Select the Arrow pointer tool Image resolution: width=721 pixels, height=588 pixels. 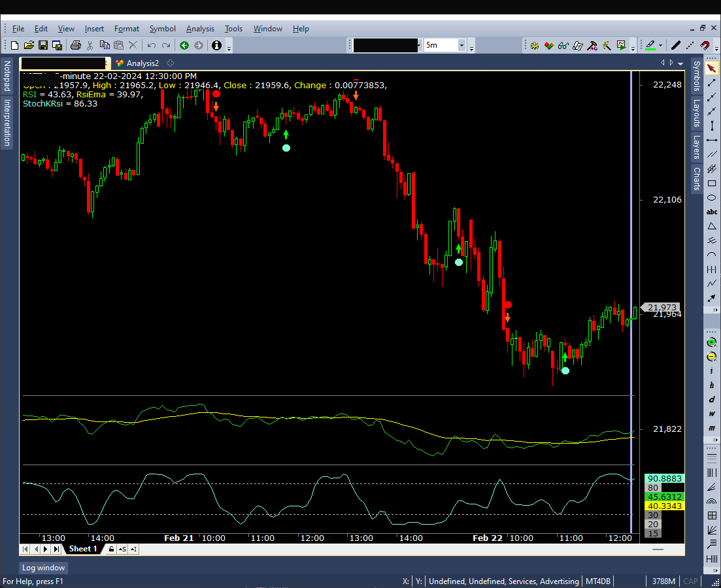[711, 68]
